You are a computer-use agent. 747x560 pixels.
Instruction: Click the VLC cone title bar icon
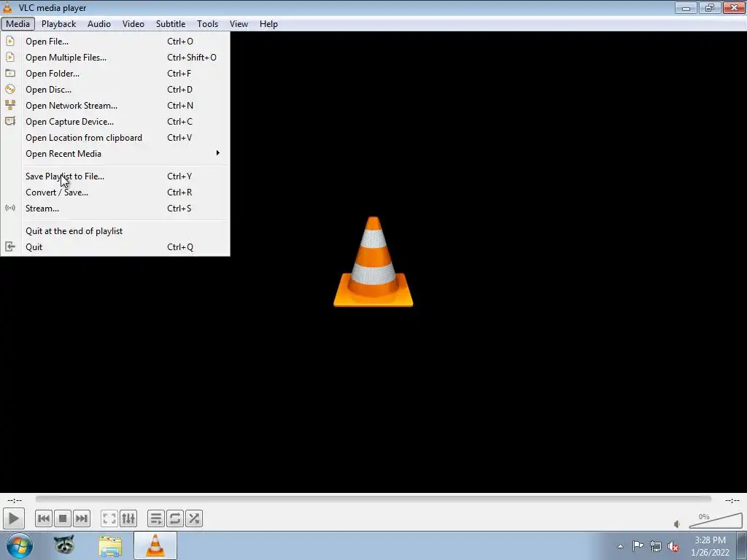pos(7,7)
